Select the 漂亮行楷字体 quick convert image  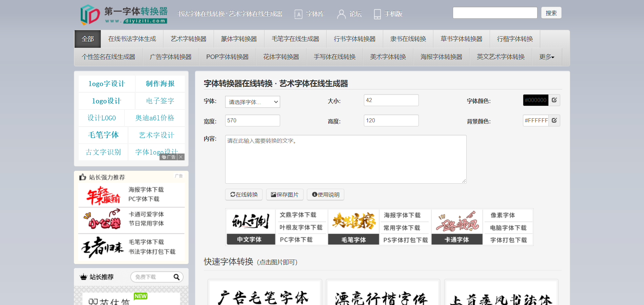tap(383, 293)
